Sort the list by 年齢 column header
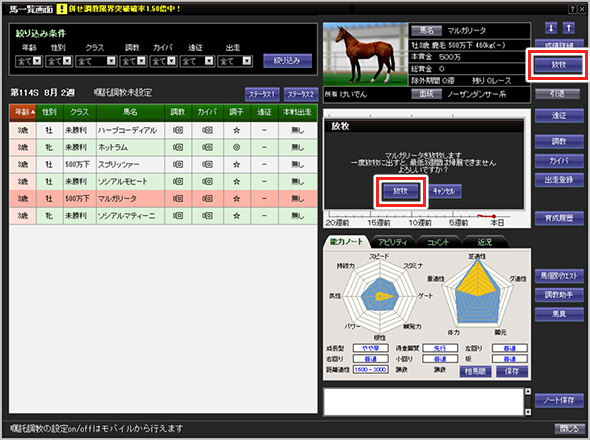The image size is (590, 440). point(23,112)
